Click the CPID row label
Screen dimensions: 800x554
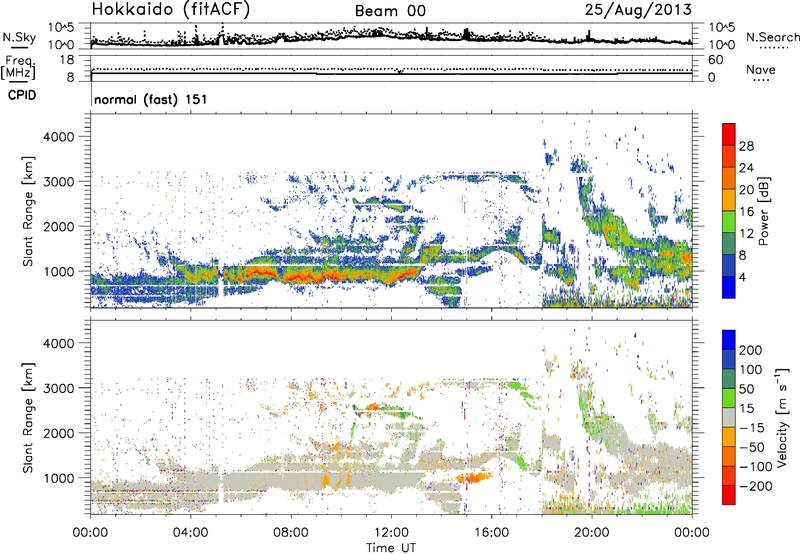(22, 95)
